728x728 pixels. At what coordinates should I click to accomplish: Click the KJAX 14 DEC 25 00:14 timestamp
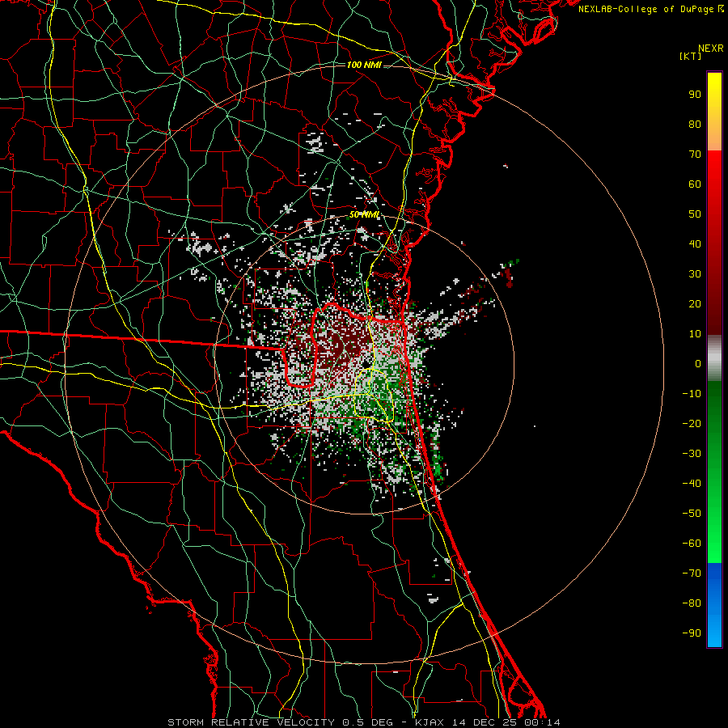(488, 722)
